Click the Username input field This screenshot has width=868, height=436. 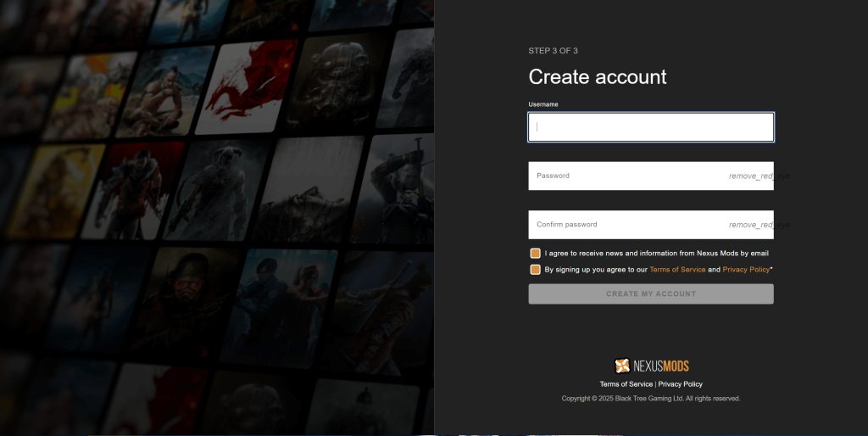point(650,127)
